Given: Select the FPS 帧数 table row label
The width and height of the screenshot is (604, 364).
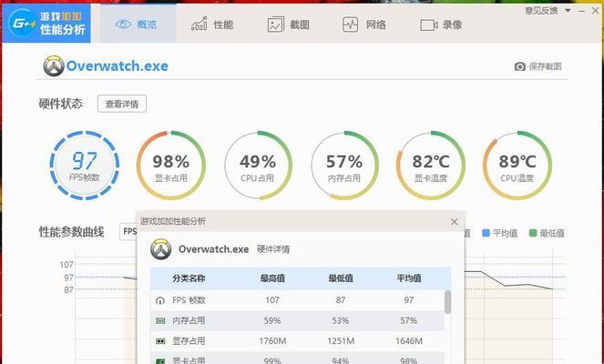Looking at the screenshot, I should tap(189, 300).
